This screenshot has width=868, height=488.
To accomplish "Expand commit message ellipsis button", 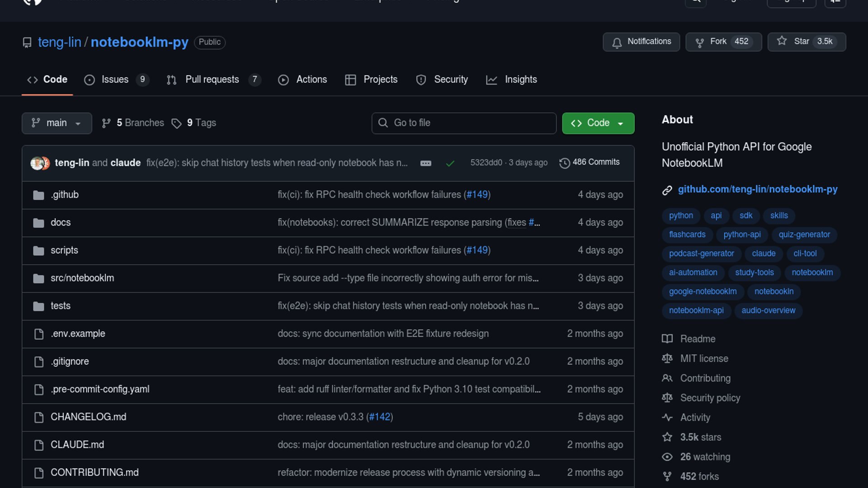I will [425, 163].
